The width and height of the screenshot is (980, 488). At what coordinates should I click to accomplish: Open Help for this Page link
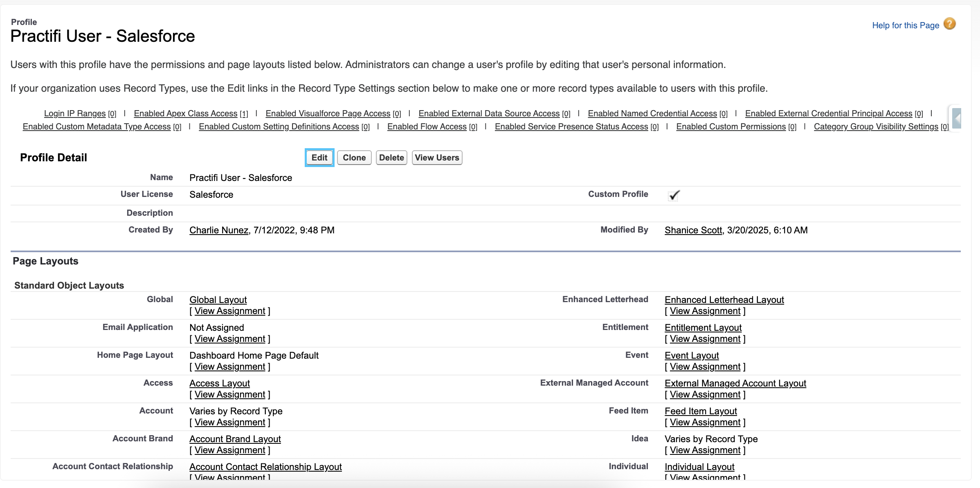click(x=906, y=25)
